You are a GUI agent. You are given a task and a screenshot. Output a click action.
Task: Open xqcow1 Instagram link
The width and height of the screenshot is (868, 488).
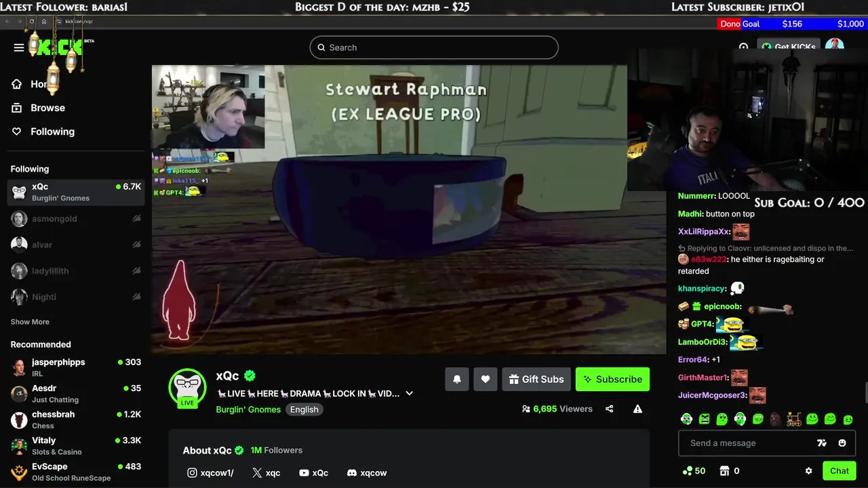pyautogui.click(x=210, y=473)
